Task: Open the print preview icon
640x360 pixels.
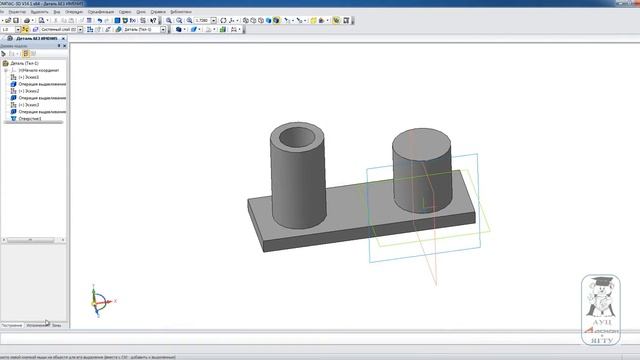Action: tap(41, 20)
